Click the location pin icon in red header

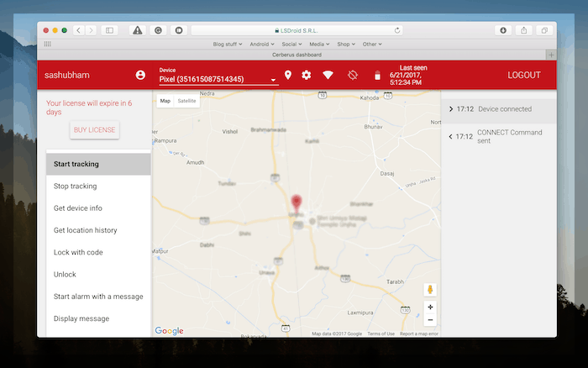click(x=288, y=75)
